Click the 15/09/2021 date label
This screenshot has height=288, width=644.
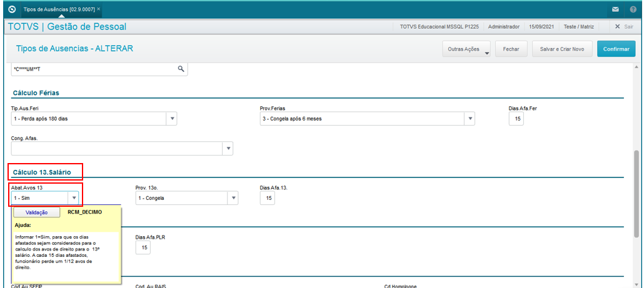click(x=541, y=27)
